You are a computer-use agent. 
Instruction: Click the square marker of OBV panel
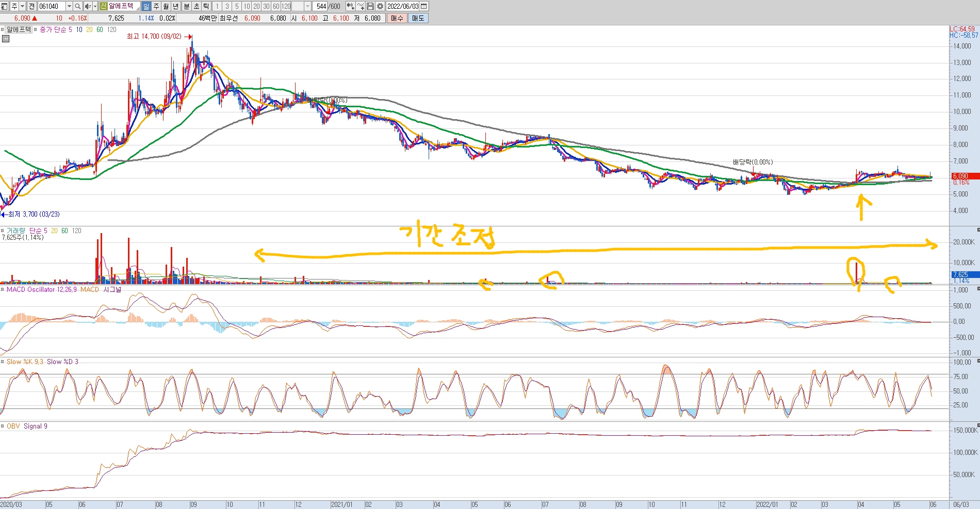pos(2,426)
